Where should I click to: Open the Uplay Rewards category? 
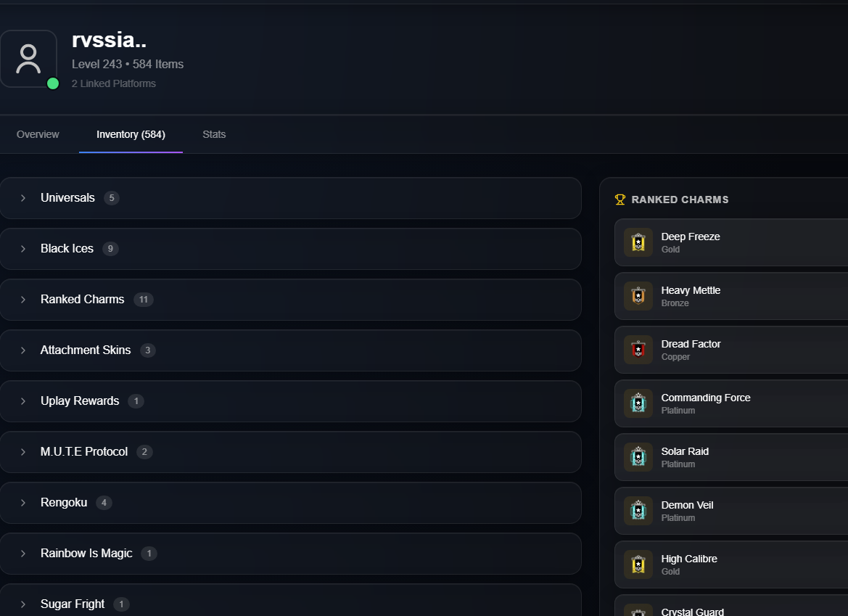click(x=290, y=401)
